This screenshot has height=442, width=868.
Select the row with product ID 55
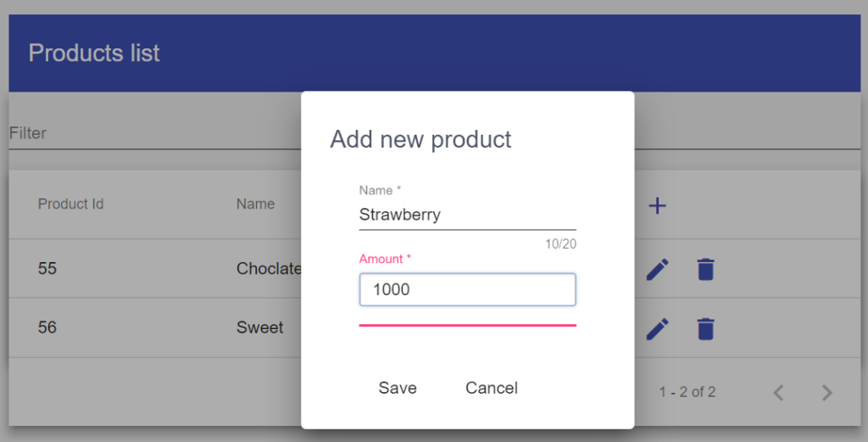155,269
